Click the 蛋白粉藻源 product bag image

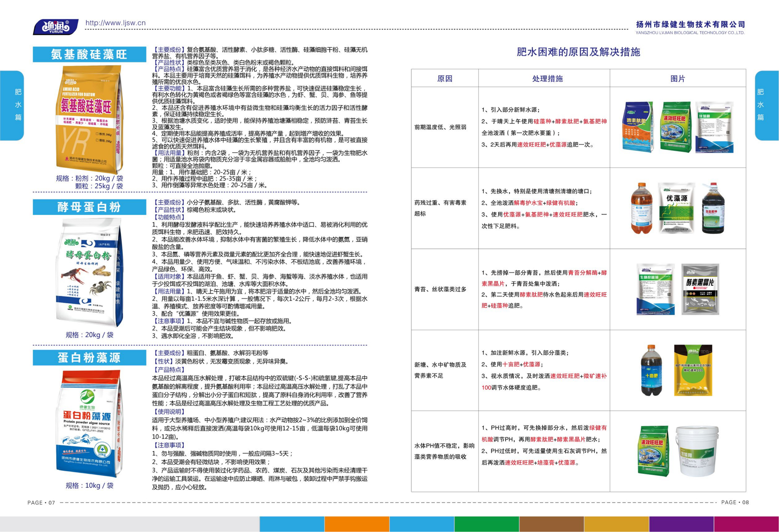click(89, 423)
